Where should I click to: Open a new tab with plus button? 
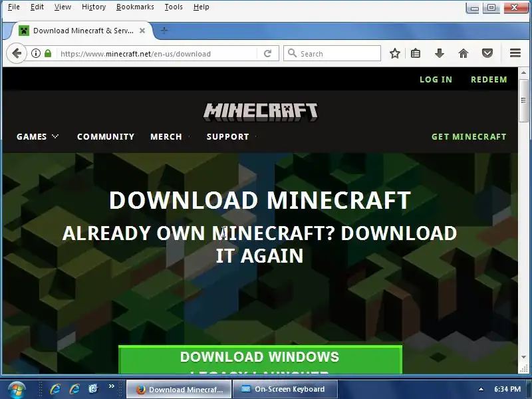click(164, 31)
